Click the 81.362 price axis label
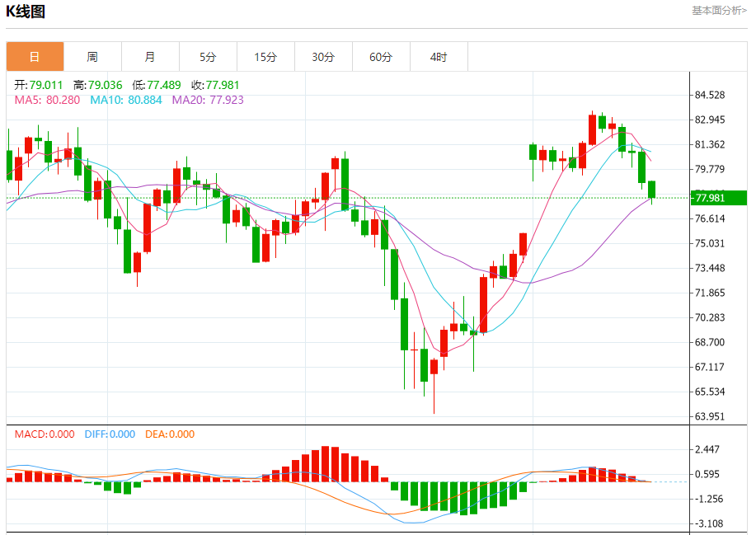The height and width of the screenshot is (535, 756). tap(710, 144)
